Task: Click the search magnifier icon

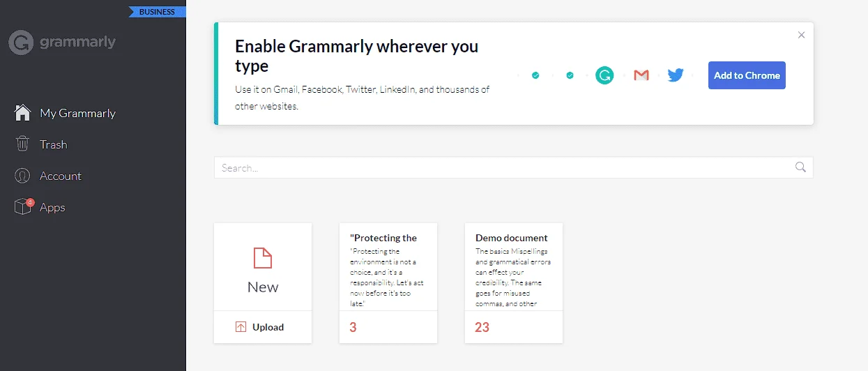Action: [800, 167]
